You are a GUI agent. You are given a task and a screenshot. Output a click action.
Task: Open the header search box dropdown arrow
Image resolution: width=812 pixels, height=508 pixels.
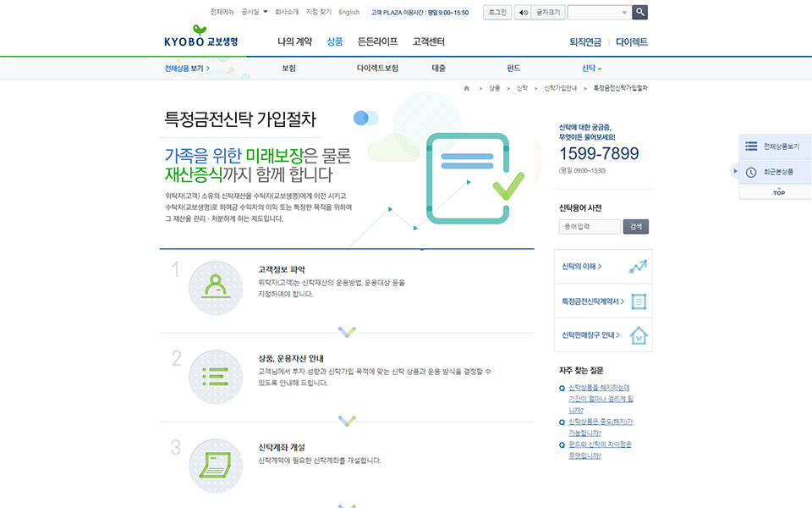point(624,13)
